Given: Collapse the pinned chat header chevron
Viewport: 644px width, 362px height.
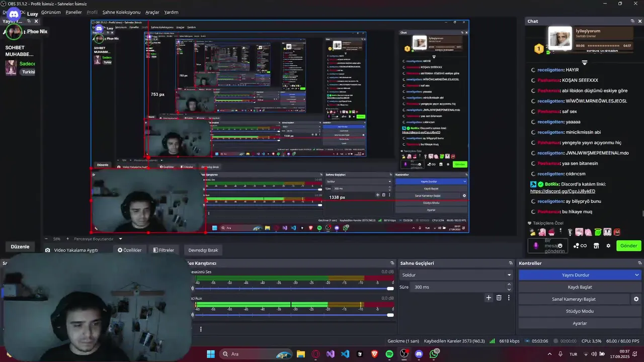Looking at the screenshot, I should 584,63.
